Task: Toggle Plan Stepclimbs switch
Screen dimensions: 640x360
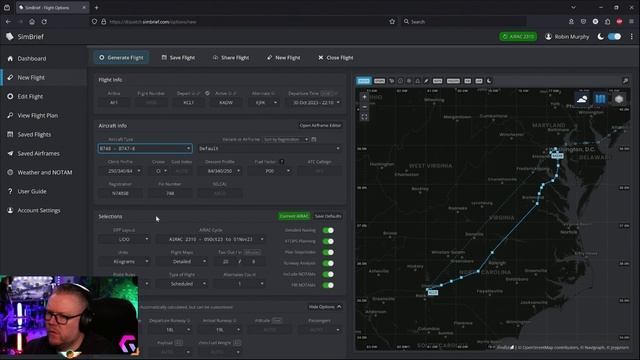Action: coord(328,252)
